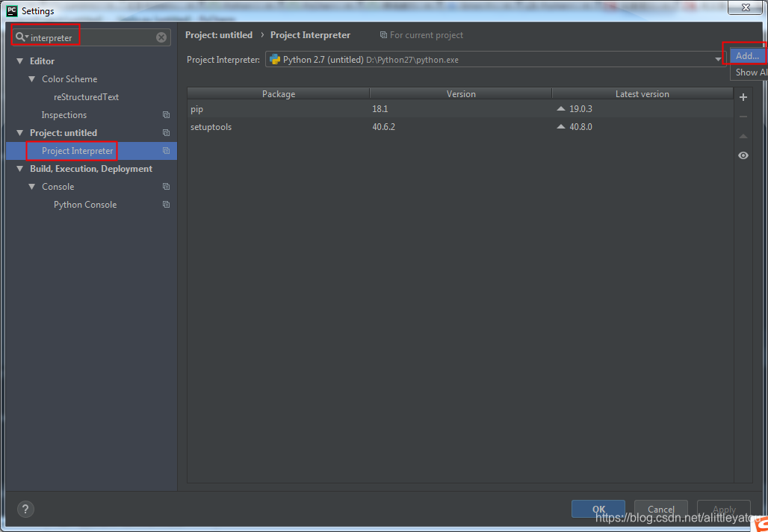Collapse the Project: untitled section
768x532 pixels.
(x=19, y=133)
